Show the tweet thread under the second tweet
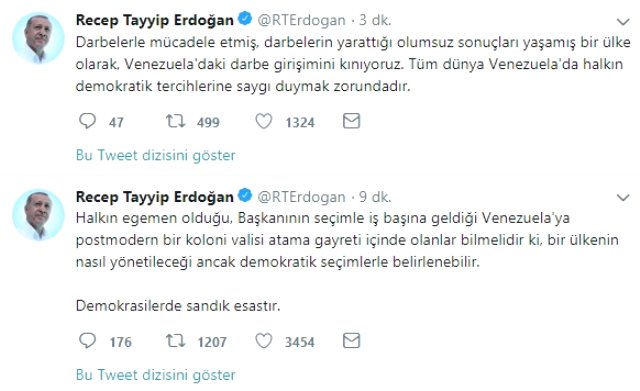The height and width of the screenshot is (391, 640). click(156, 375)
